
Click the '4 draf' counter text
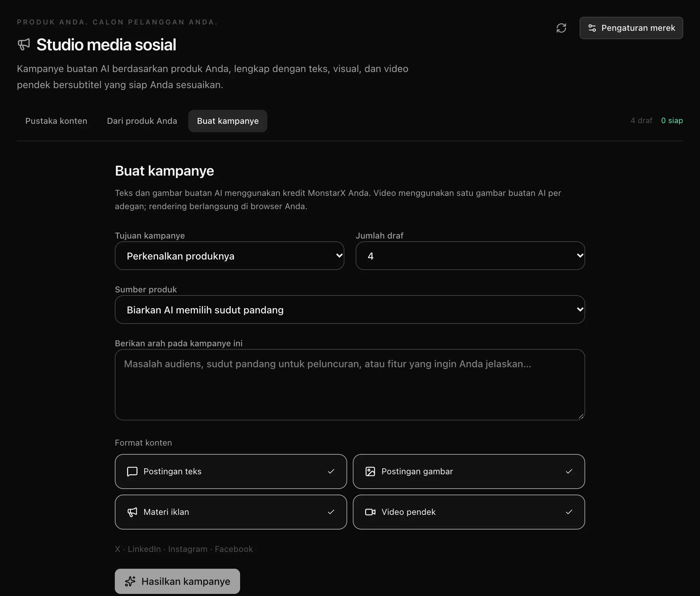tap(641, 121)
